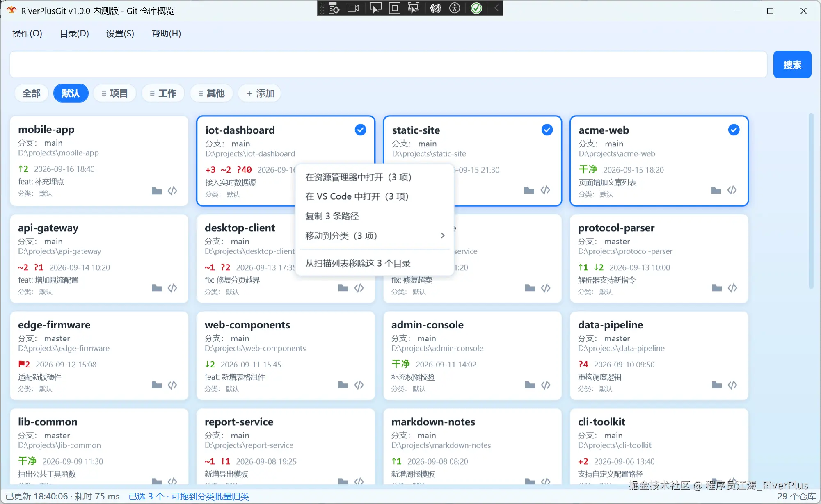Open 操作(O) menu
The width and height of the screenshot is (821, 504).
point(27,34)
